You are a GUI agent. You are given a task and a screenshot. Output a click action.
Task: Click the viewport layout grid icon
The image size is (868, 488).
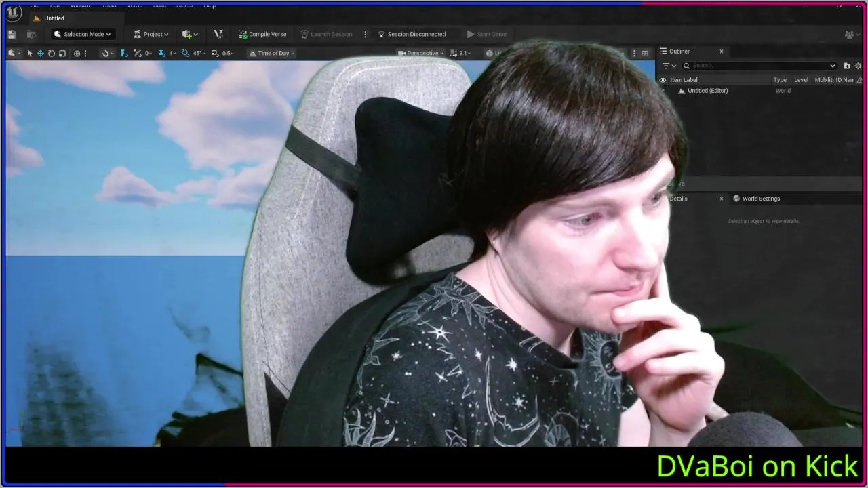[x=645, y=53]
